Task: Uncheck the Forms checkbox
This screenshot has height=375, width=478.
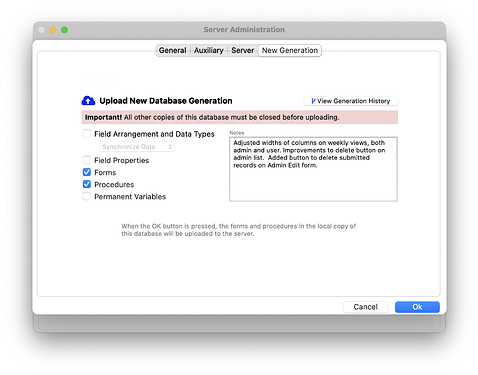Action: point(87,172)
